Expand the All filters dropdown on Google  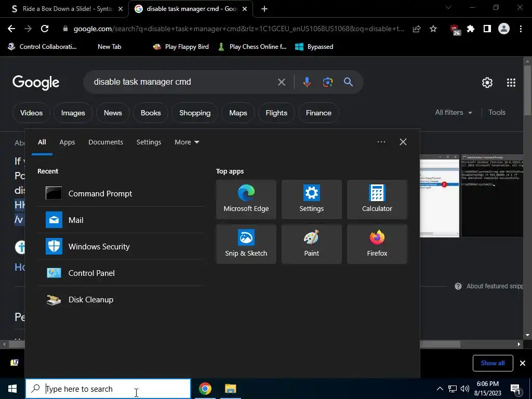453,112
